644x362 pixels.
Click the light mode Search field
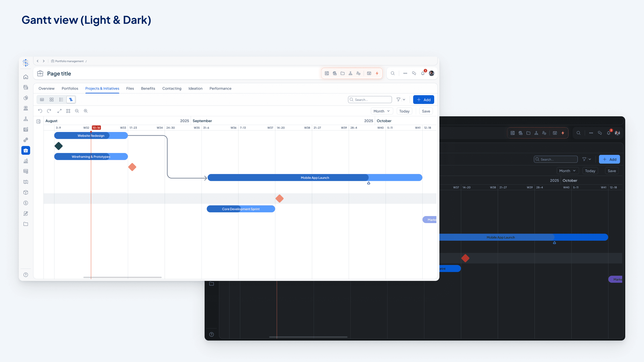(x=370, y=100)
